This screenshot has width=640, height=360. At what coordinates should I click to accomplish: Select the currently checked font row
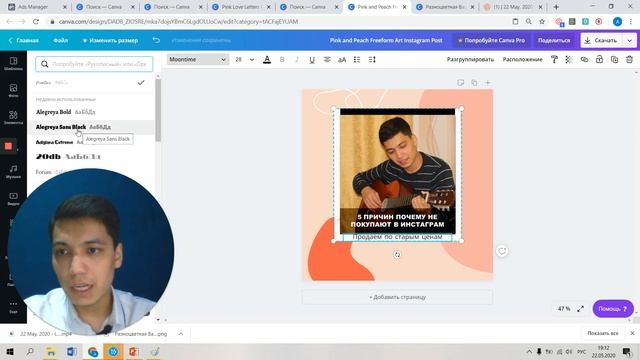91,82
